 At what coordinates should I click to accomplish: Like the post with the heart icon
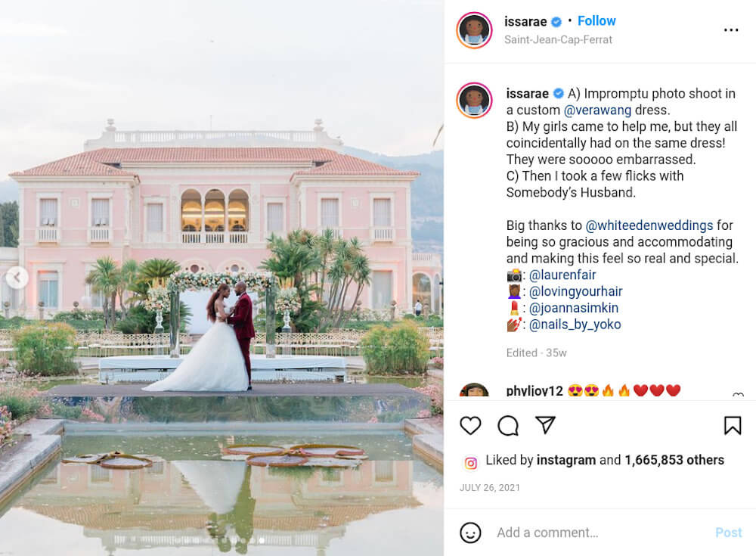tap(470, 426)
